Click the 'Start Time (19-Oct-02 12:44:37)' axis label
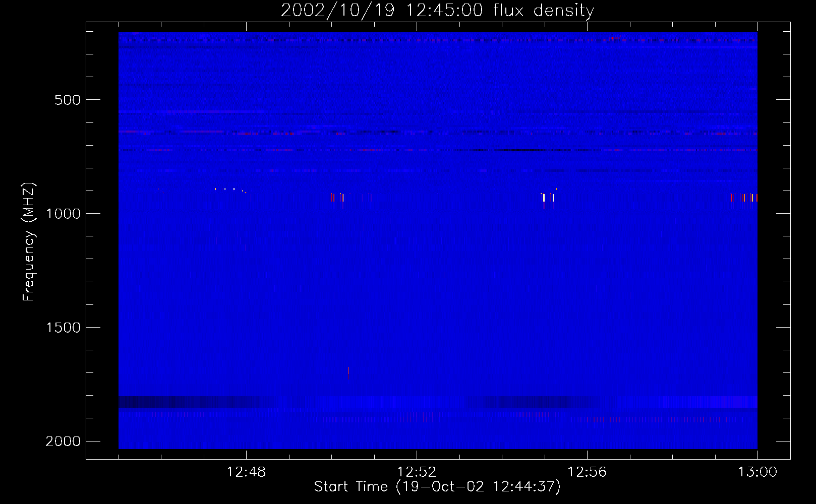The image size is (816, 504). (437, 487)
